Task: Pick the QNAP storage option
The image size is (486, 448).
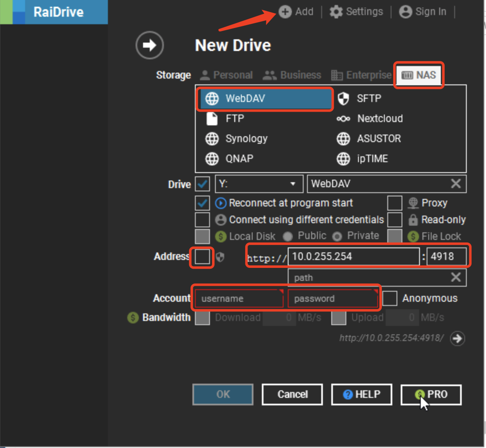Action: (x=229, y=159)
